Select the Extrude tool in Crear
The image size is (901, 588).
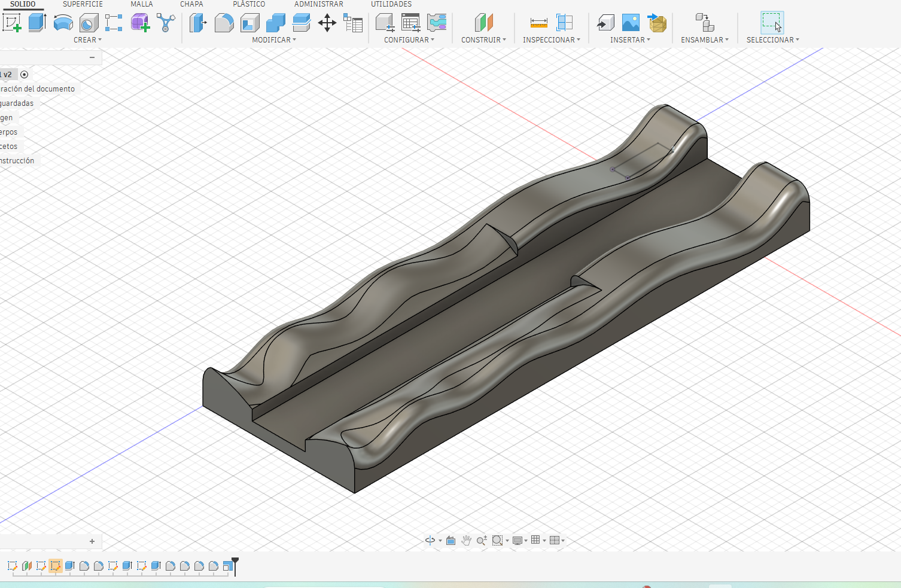[38, 23]
